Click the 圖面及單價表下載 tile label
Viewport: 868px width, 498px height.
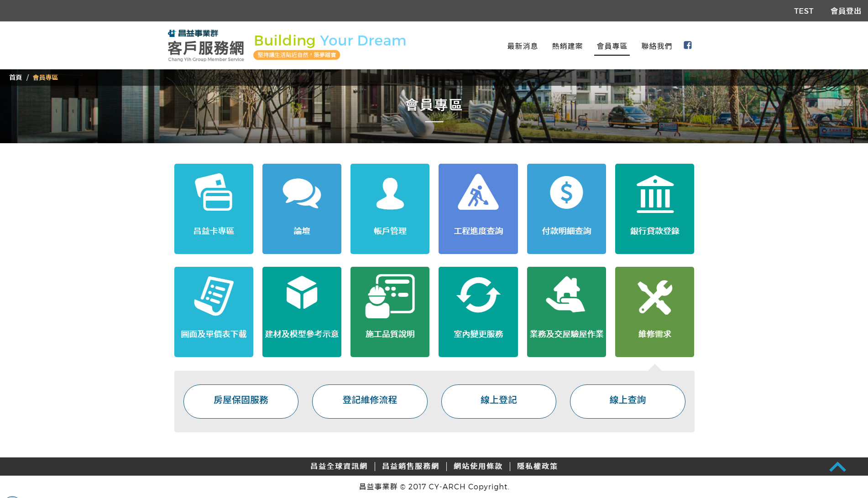[x=214, y=334]
